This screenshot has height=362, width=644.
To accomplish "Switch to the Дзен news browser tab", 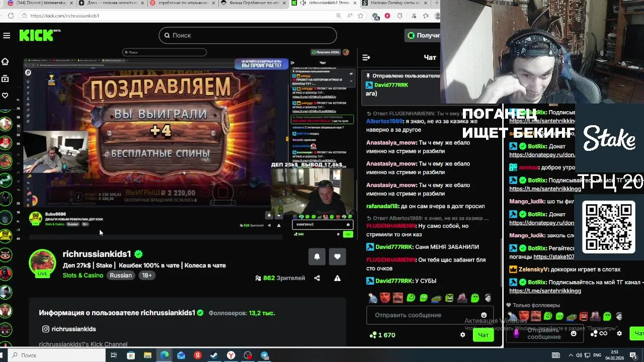I will (112, 3).
